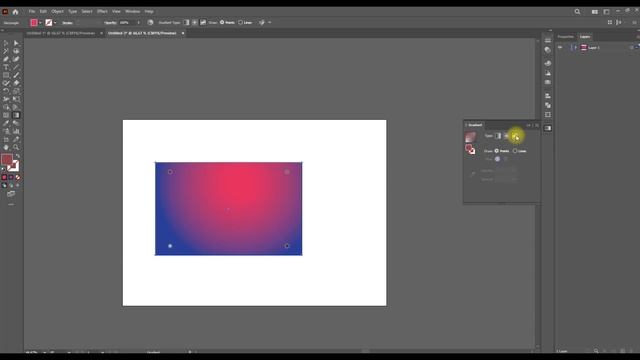Open the workspace switcher in title bar
The width and height of the screenshot is (640, 360).
point(607,12)
